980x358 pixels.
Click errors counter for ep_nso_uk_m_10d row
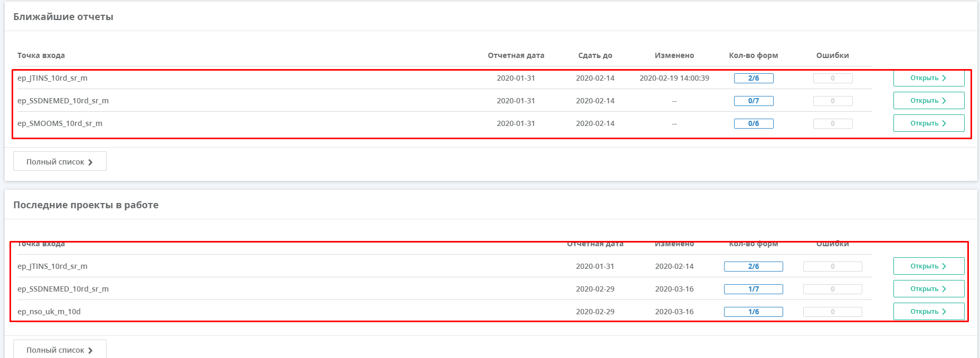pos(832,312)
